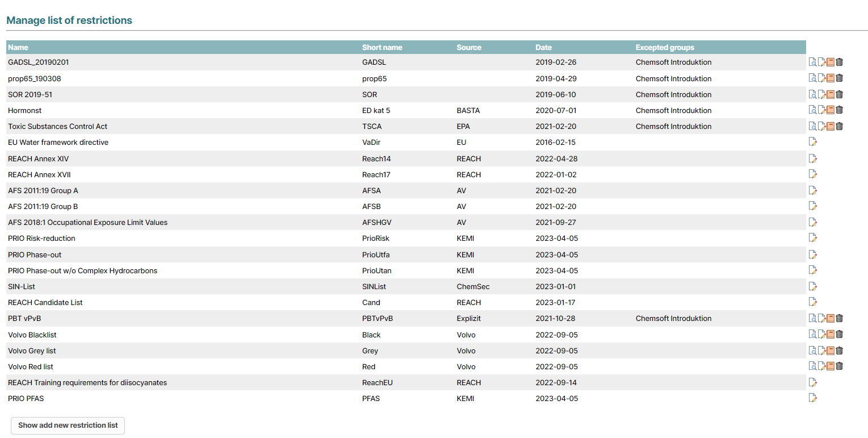Edit REACH Training requirements for diisocyanates
Viewport: 868px width, 438px height.
(x=812, y=382)
